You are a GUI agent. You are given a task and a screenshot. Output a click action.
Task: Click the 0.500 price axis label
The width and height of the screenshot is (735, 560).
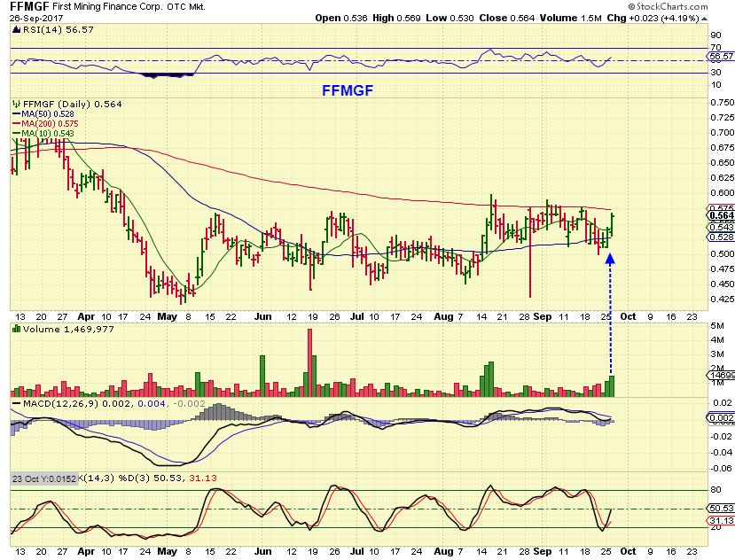pos(723,253)
